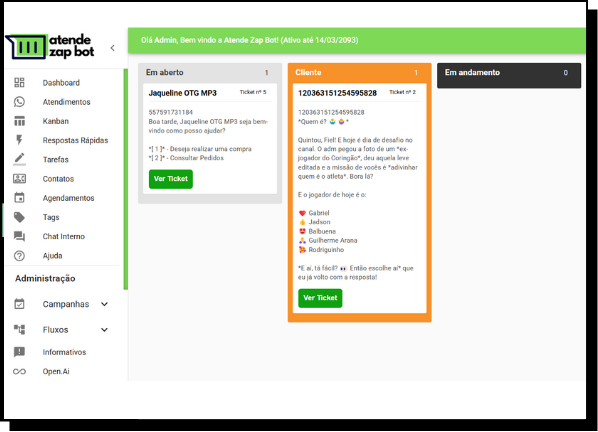Viewport: 598px width, 432px height.
Task: Click Ver Ticket for Jaqueline OTG MP3
Action: pyautogui.click(x=170, y=179)
